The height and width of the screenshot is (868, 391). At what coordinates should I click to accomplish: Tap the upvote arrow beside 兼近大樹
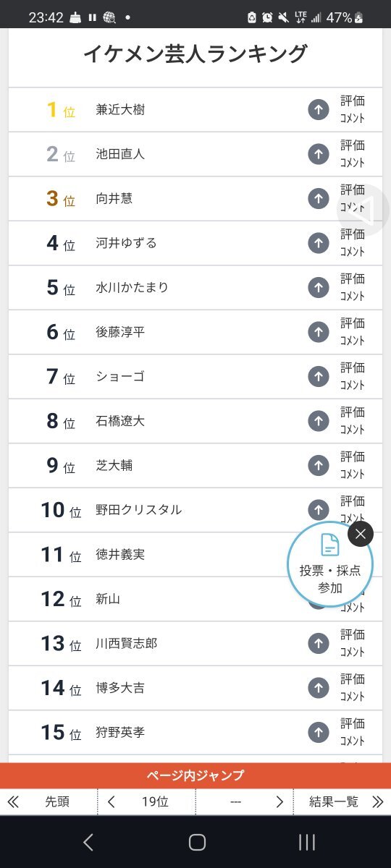319,110
